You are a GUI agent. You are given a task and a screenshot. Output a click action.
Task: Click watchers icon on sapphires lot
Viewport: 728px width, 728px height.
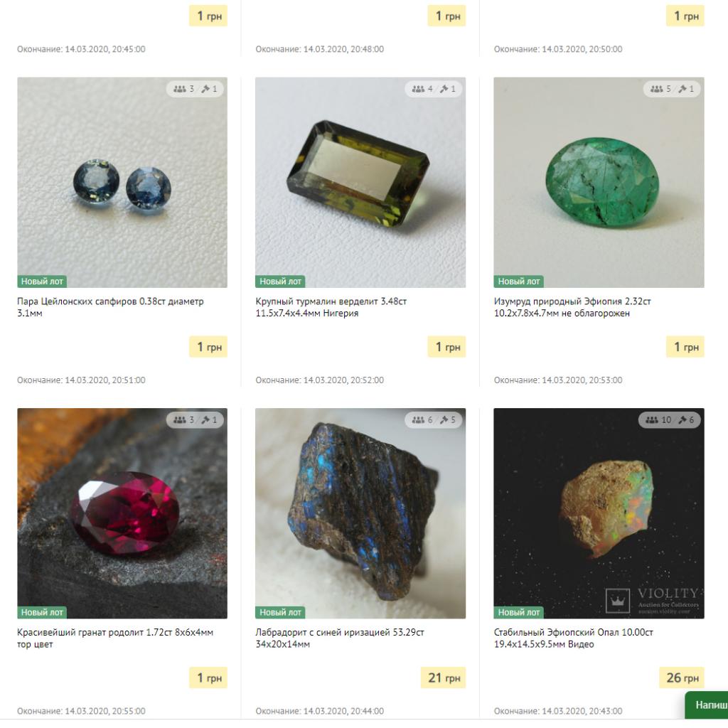[x=180, y=89]
